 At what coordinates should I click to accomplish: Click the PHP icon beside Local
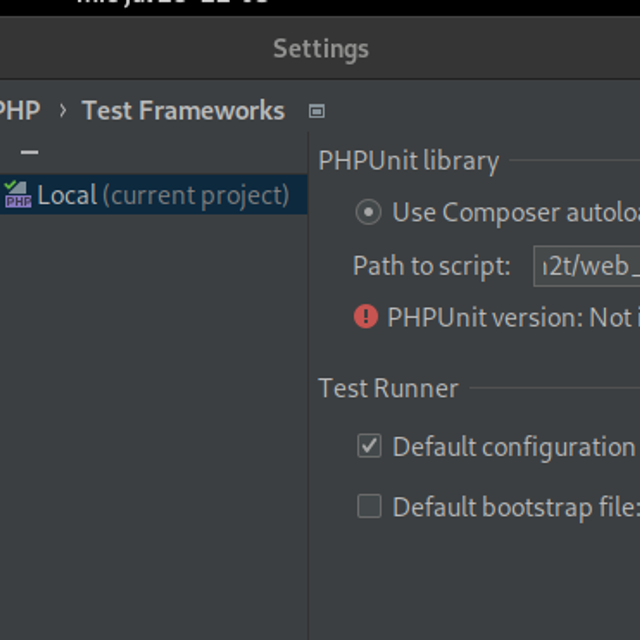point(18,194)
